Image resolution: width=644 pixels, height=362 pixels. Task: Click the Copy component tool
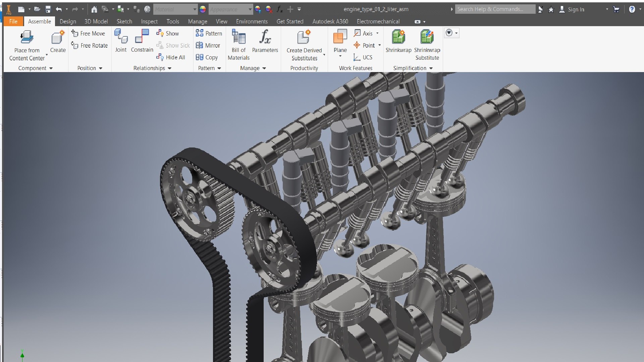(x=207, y=57)
